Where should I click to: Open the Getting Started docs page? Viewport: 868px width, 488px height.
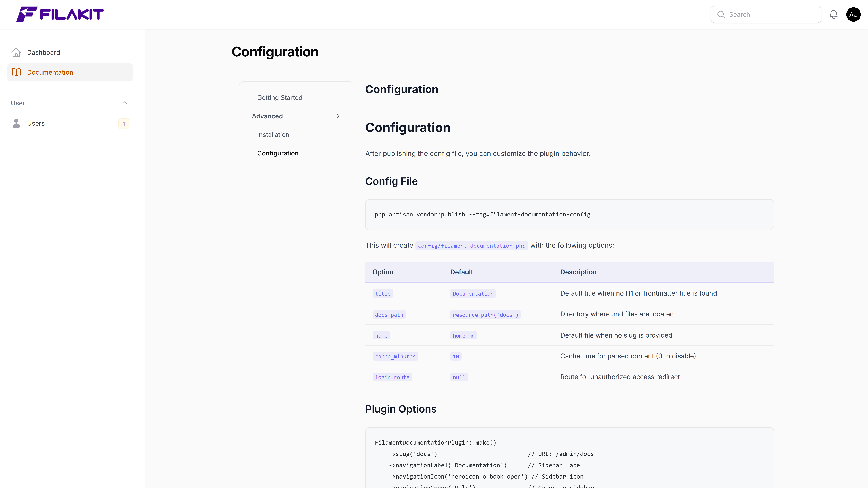[280, 98]
